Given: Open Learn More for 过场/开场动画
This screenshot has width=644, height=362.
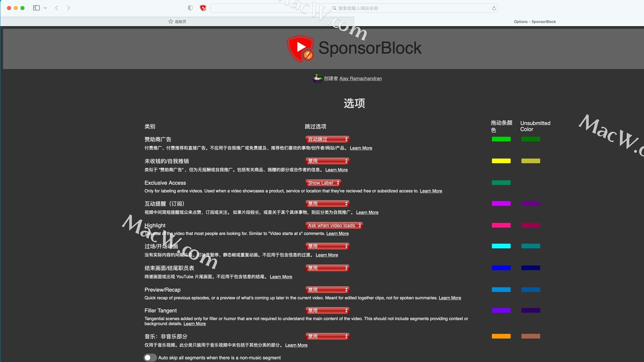Looking at the screenshot, I should (x=327, y=255).
